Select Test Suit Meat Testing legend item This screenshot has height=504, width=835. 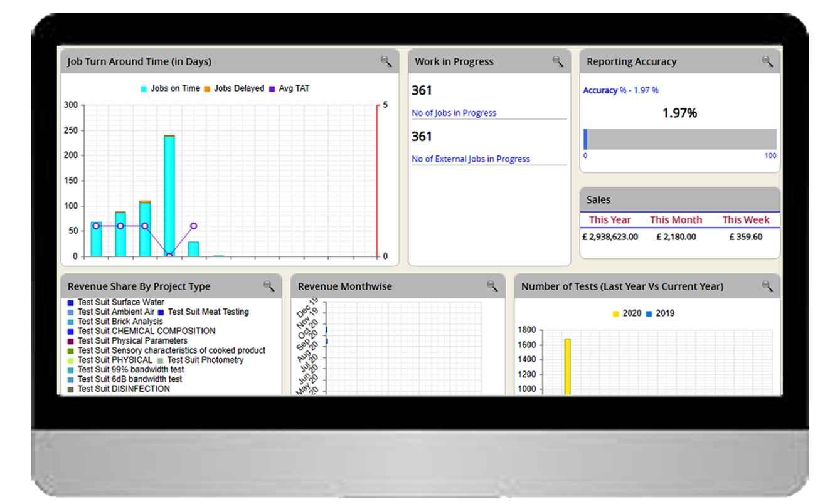[203, 312]
